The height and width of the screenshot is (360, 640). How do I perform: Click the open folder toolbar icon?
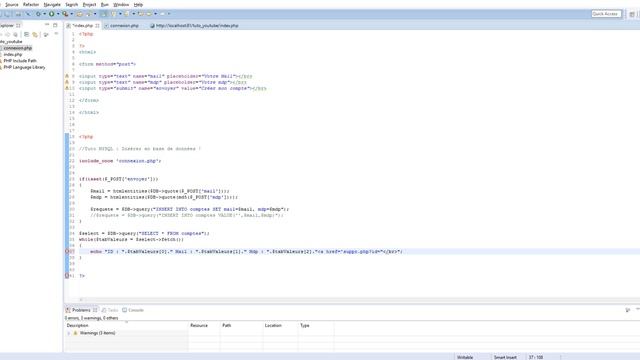point(80,14)
